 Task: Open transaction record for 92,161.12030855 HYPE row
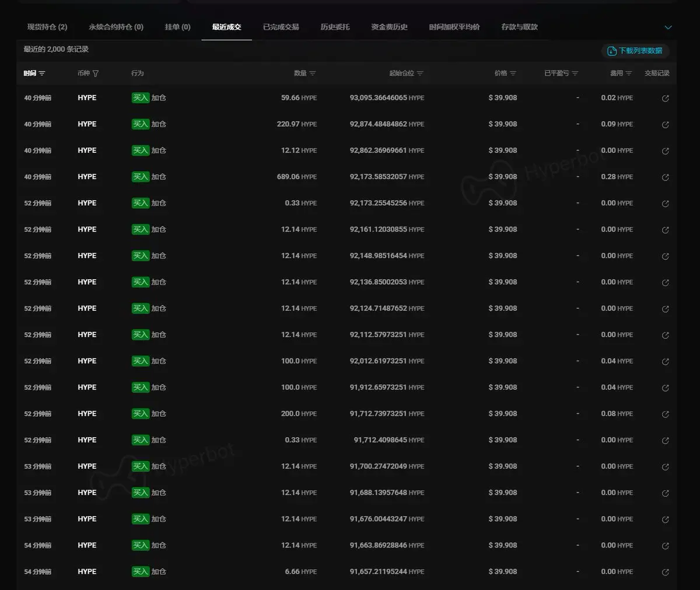(x=665, y=230)
